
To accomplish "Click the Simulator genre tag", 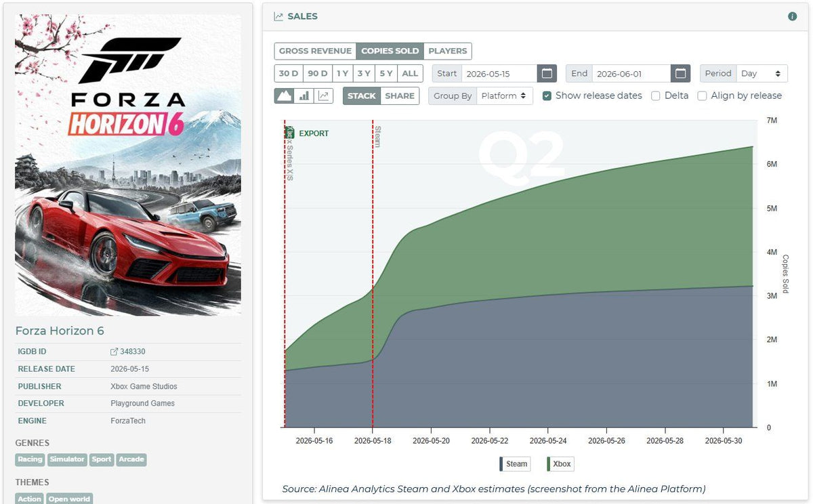I will coord(67,459).
